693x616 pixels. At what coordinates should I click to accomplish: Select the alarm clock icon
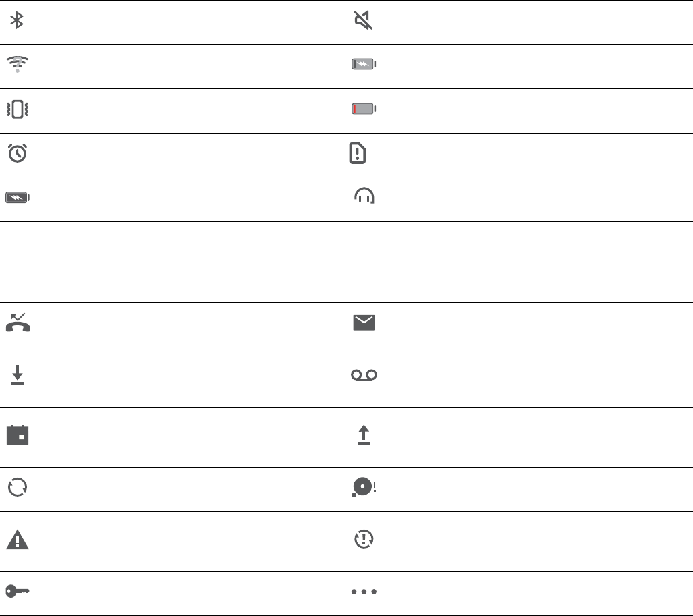(18, 153)
